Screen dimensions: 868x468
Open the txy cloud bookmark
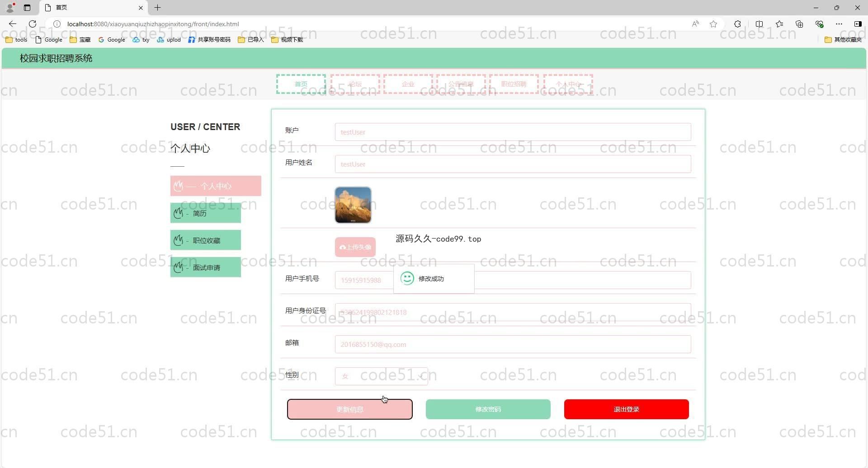click(141, 40)
